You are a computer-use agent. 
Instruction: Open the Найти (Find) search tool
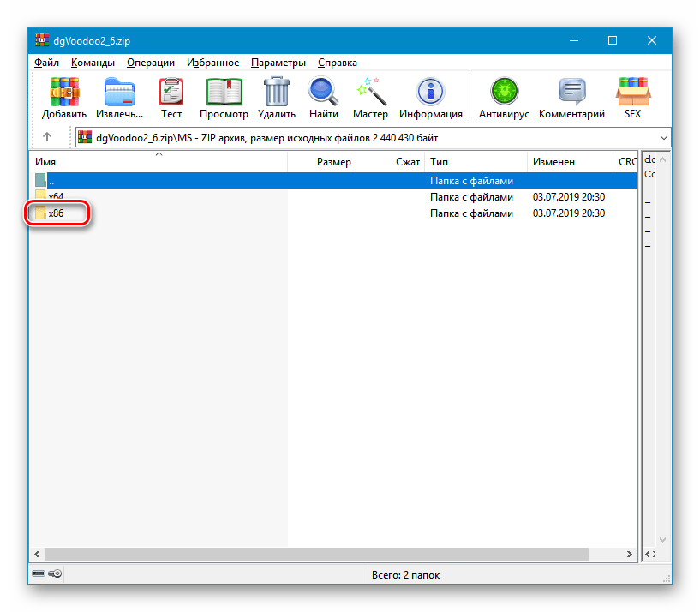[324, 98]
